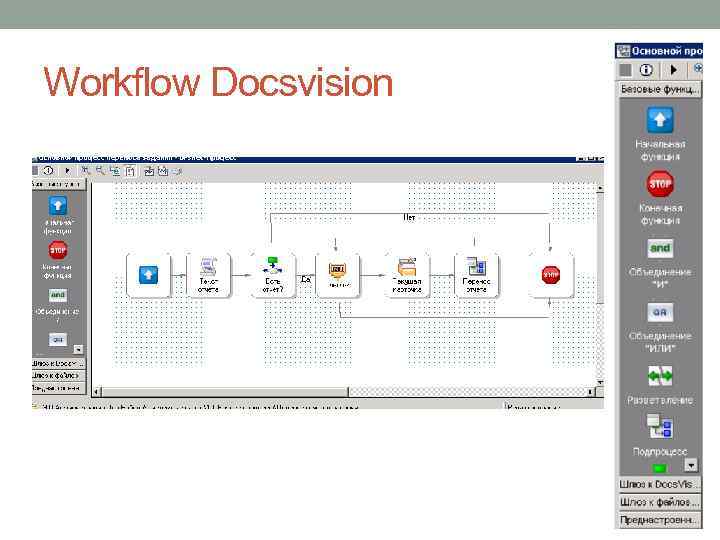The width and height of the screenshot is (720, 540).
Task: Select the Объединение "И" and icon in the enlarged palette
Action: (660, 248)
